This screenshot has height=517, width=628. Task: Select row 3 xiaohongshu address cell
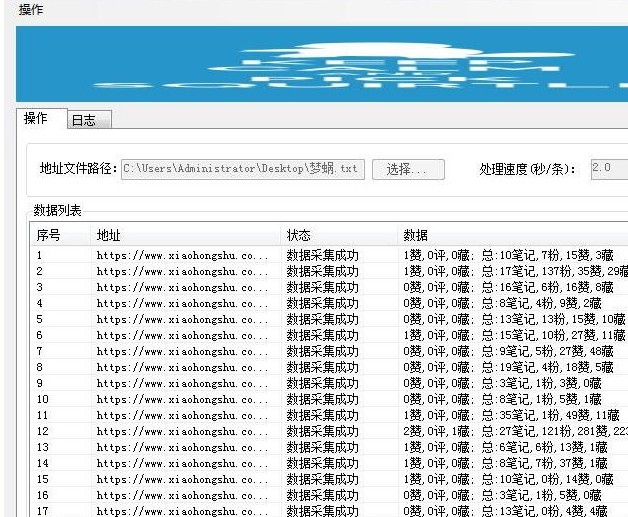[x=182, y=287]
